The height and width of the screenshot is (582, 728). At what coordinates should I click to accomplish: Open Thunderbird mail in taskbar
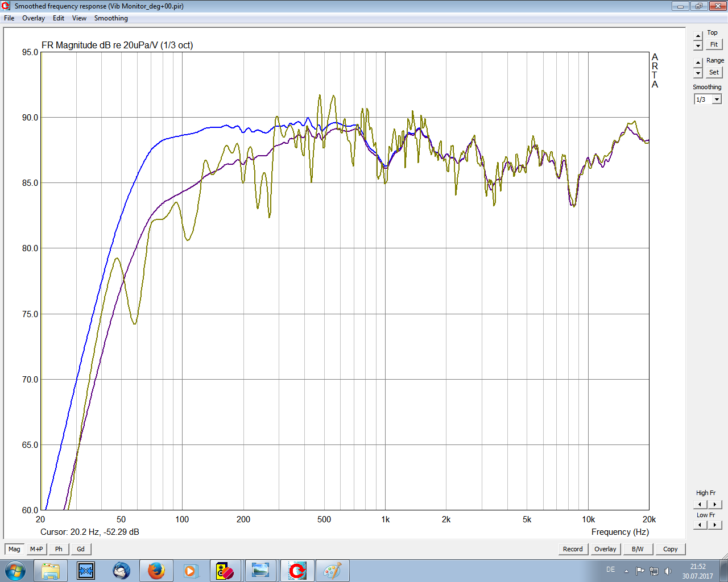point(121,571)
